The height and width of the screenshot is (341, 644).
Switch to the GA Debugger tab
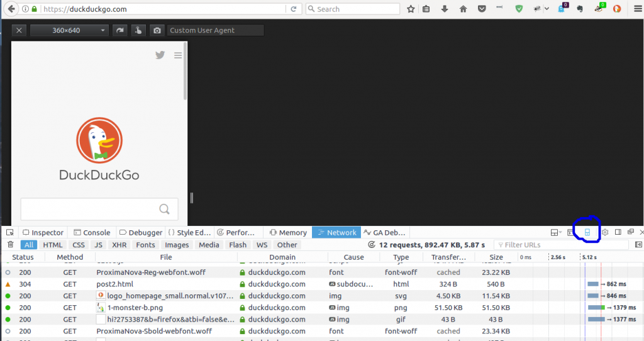pyautogui.click(x=384, y=233)
